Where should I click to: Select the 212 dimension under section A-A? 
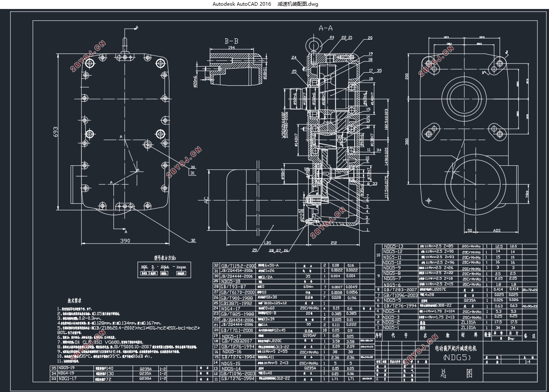(333, 243)
